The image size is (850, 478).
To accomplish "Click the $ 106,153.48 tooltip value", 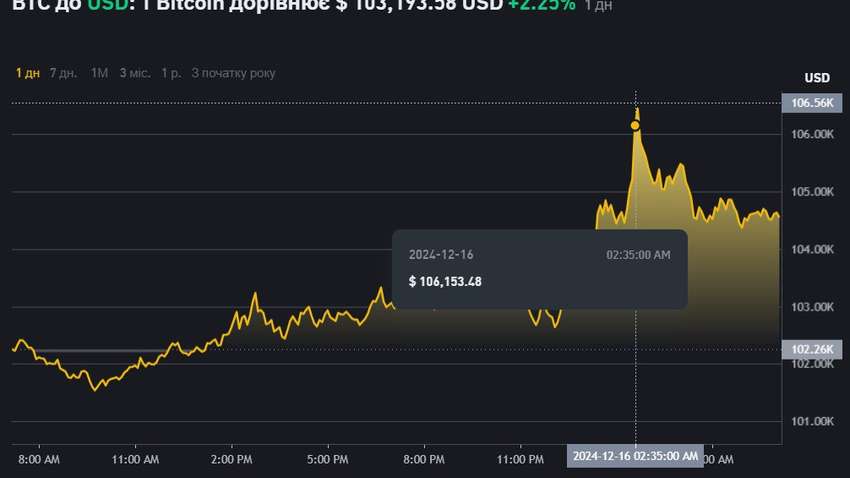I will 445,281.
